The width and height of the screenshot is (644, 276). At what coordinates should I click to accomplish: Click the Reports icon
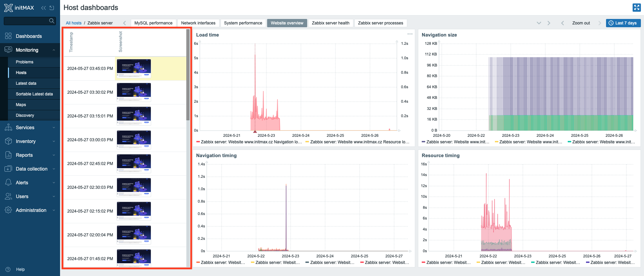8,155
